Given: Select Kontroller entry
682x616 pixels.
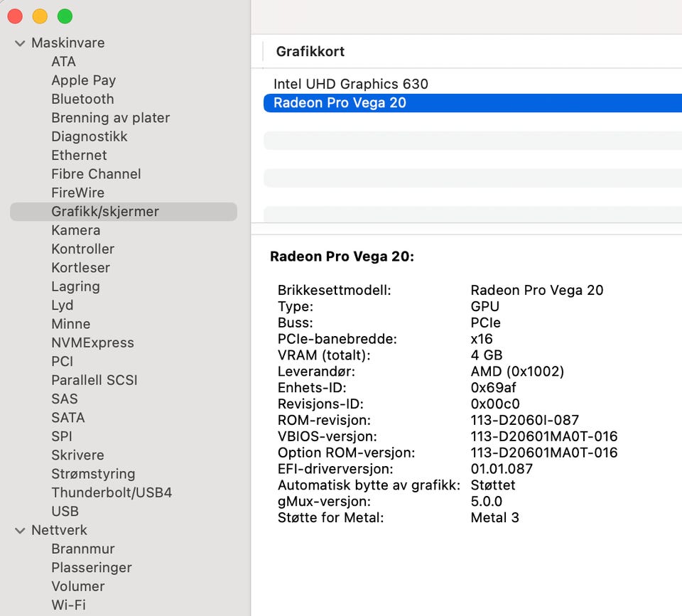Looking at the screenshot, I should click(82, 249).
